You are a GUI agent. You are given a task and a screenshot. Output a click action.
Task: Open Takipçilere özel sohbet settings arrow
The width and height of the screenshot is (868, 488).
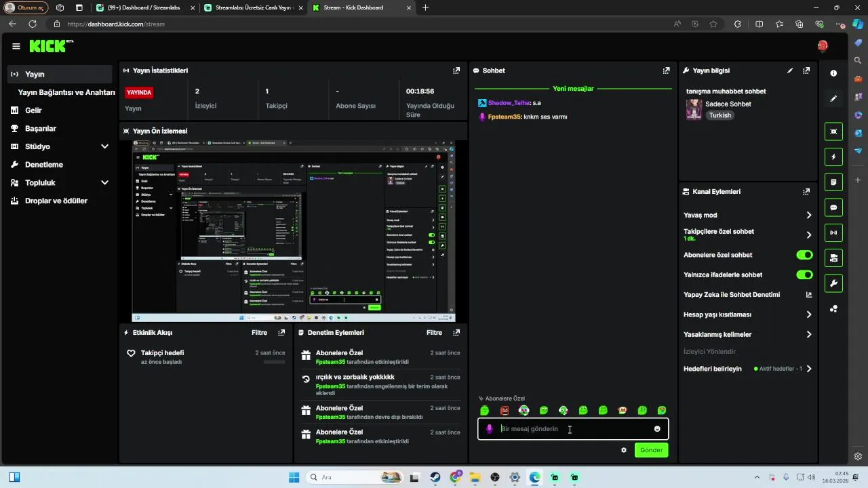808,235
